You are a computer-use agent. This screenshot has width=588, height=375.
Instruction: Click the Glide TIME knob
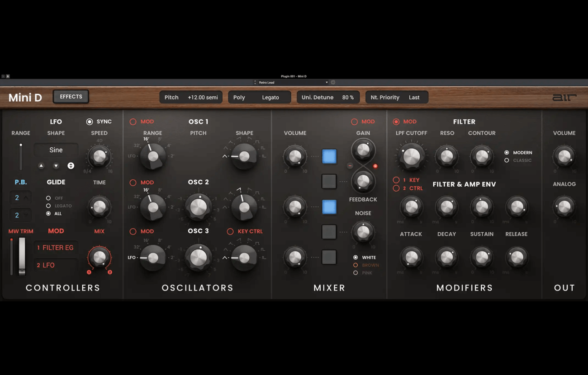click(x=99, y=207)
